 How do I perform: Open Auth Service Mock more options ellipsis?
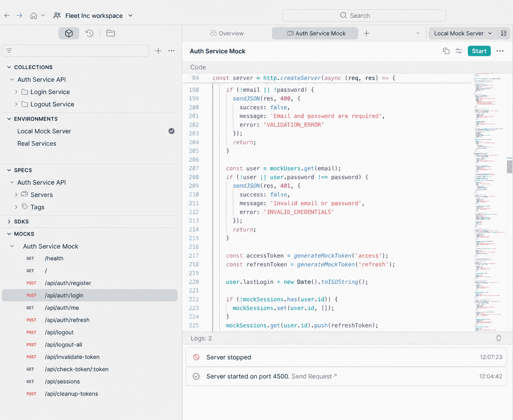pos(500,51)
